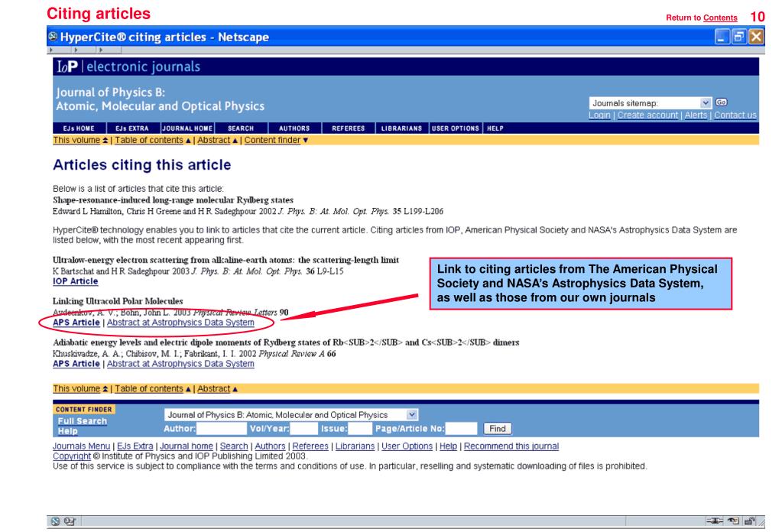Click the Author input field
This screenshot has height=532, width=782.
pyautogui.click(x=222, y=428)
